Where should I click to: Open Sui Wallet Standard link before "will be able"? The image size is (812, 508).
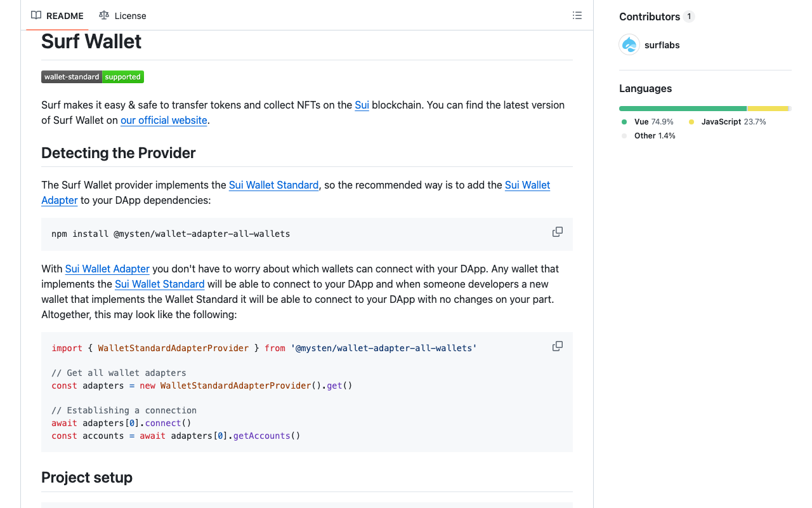pos(159,284)
